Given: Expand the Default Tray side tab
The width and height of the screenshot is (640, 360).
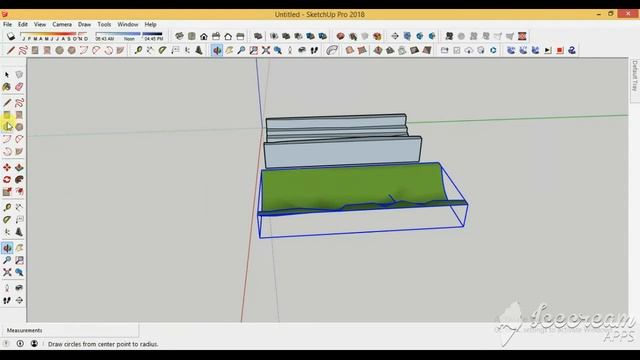Looking at the screenshot, I should click(x=635, y=76).
